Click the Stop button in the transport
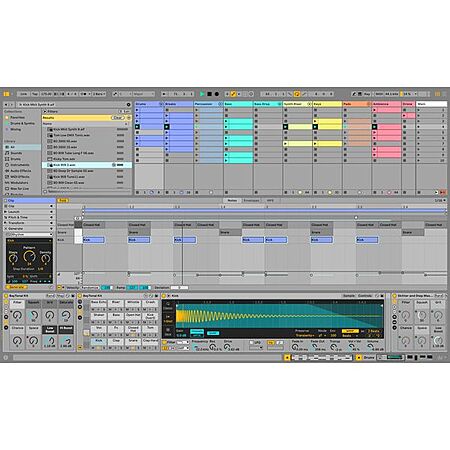Screen dimensions: 450x450 pyautogui.click(x=209, y=94)
